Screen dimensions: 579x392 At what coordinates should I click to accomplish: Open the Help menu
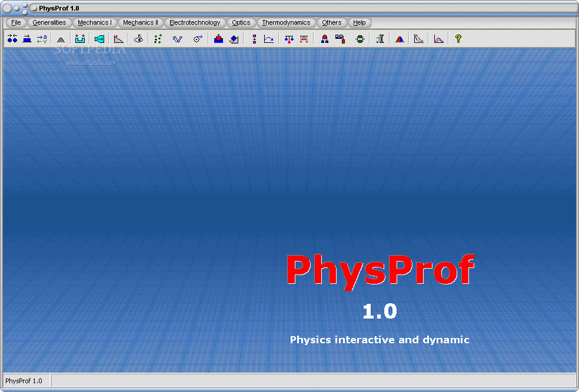click(x=360, y=22)
